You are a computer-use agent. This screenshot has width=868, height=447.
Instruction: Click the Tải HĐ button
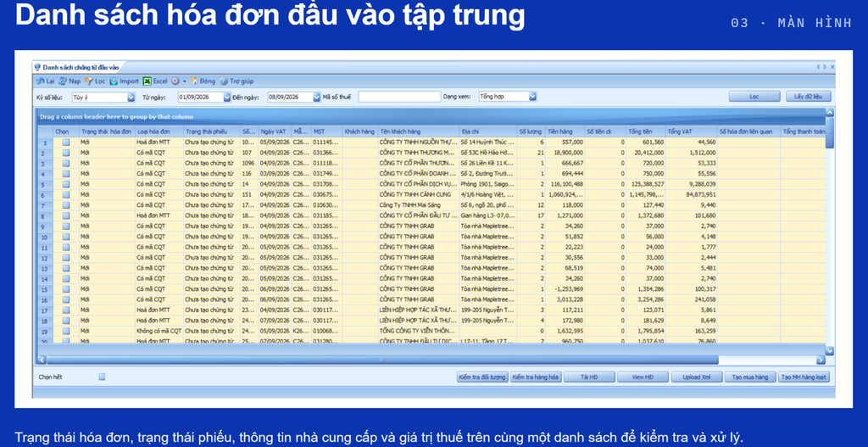[590, 377]
